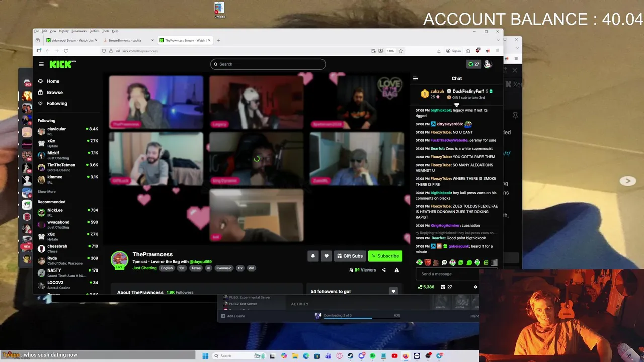644x362 pixels.
Task: Open the browser downloads icon
Action: click(439, 51)
